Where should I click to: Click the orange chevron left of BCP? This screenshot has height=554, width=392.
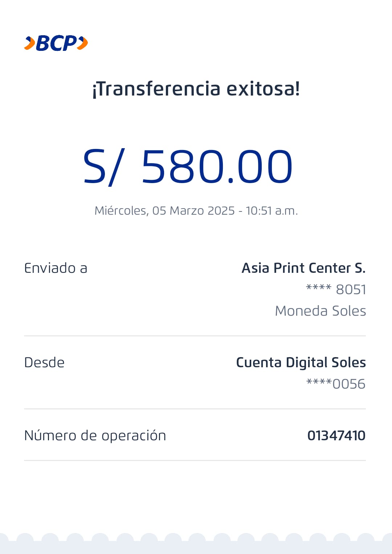30,43
